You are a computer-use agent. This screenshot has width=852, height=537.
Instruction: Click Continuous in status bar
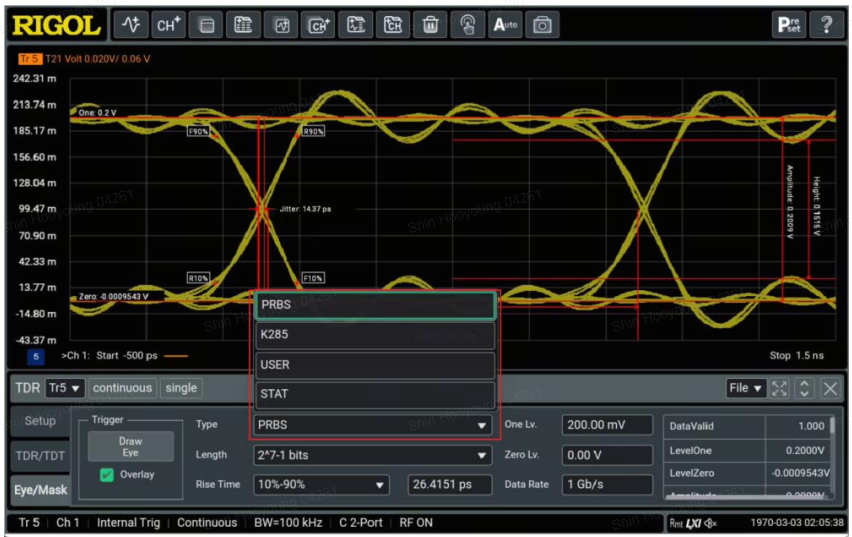[x=207, y=523]
